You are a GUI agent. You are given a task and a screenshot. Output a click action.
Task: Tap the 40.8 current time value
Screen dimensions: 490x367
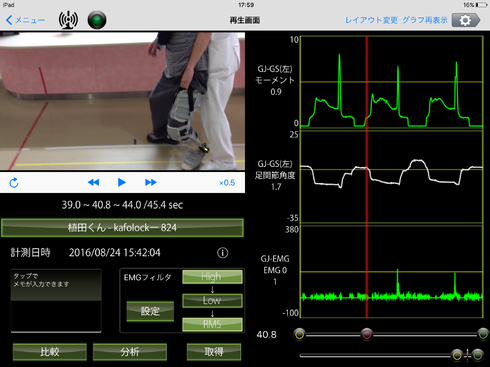point(266,334)
